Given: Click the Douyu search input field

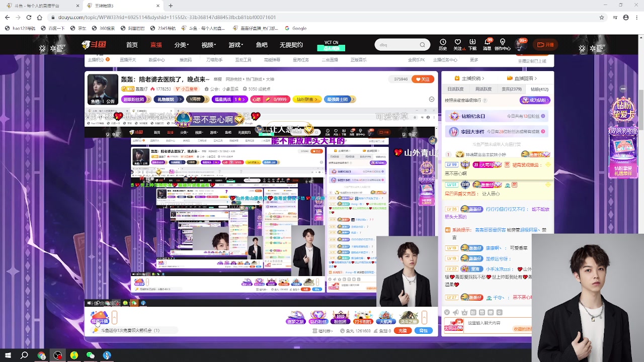Looking at the screenshot, I should click(397, 45).
